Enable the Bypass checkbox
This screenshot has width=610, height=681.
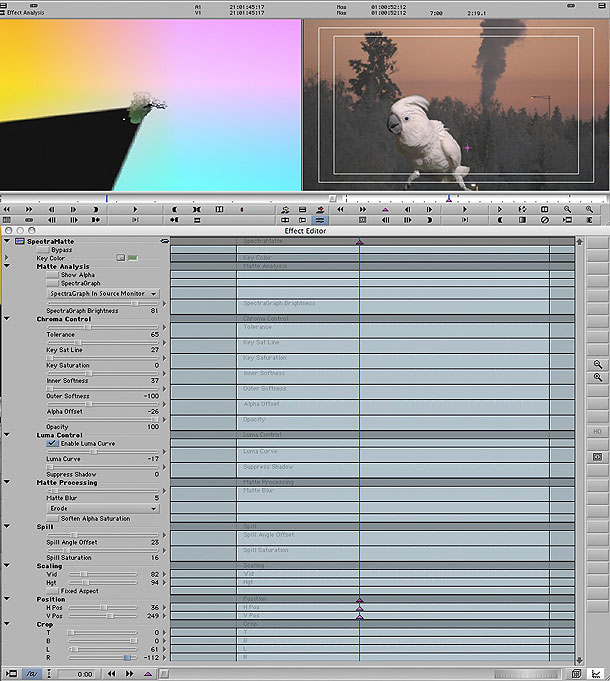(45, 250)
